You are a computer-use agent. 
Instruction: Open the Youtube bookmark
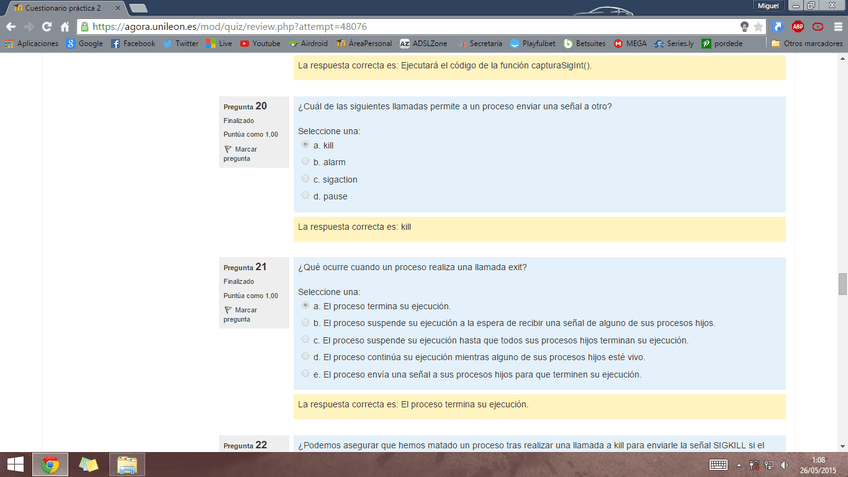(259, 44)
